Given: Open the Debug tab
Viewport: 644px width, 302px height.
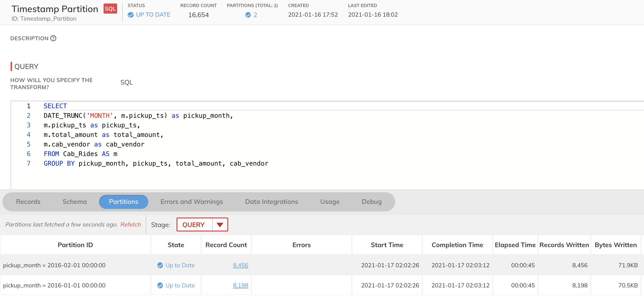Looking at the screenshot, I should pyautogui.click(x=372, y=202).
